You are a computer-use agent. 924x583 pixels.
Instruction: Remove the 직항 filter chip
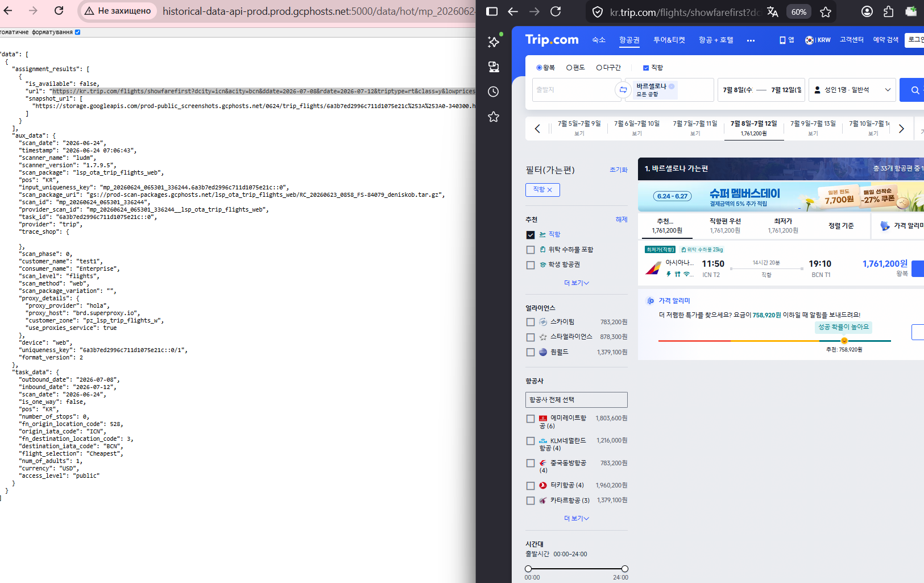click(x=550, y=190)
